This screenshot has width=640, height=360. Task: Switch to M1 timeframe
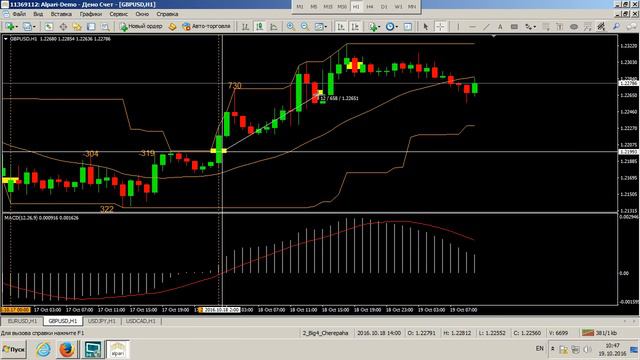tap(300, 7)
